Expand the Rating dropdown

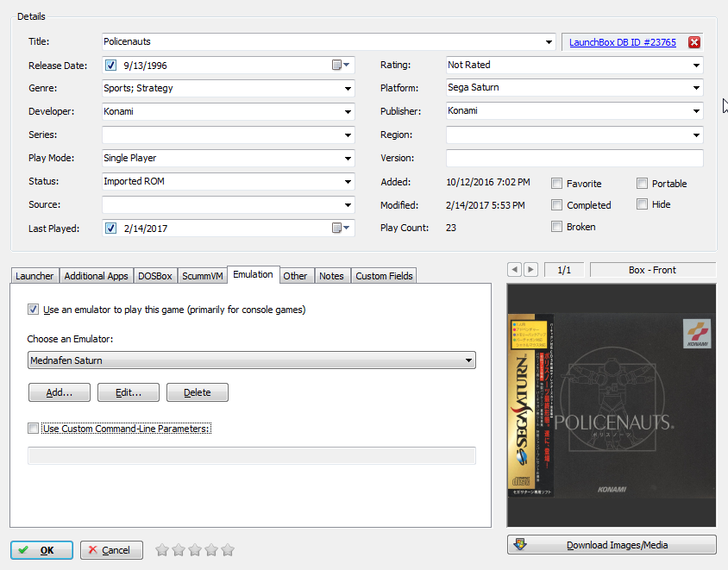point(696,65)
